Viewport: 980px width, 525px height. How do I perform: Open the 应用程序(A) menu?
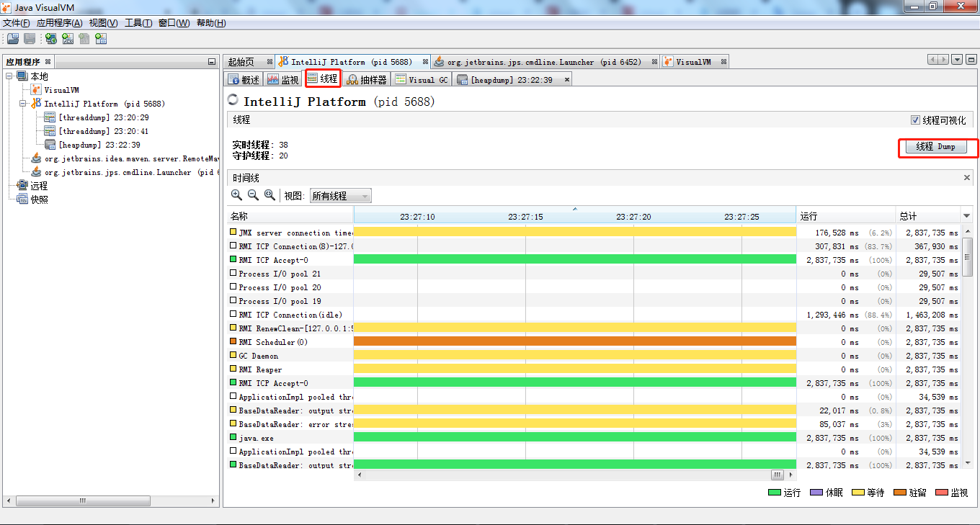[x=59, y=23]
